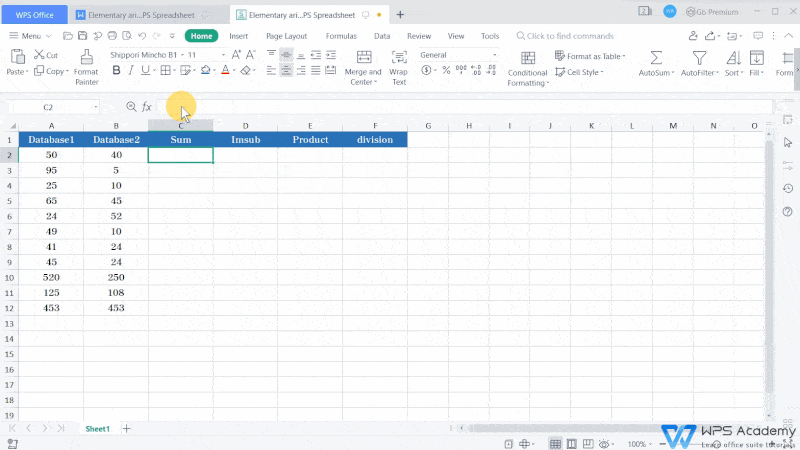Toggle Italic formatting
Viewport: 800px width, 450px height.
click(x=131, y=71)
